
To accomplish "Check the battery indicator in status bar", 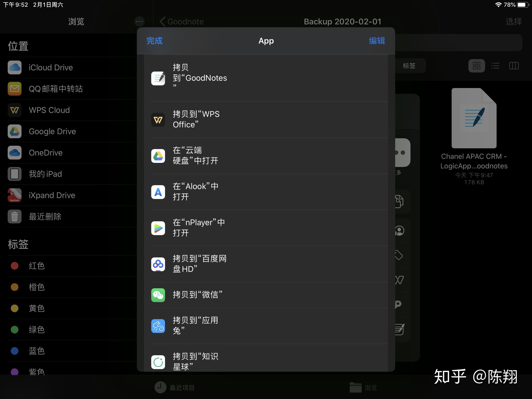I will point(523,5).
